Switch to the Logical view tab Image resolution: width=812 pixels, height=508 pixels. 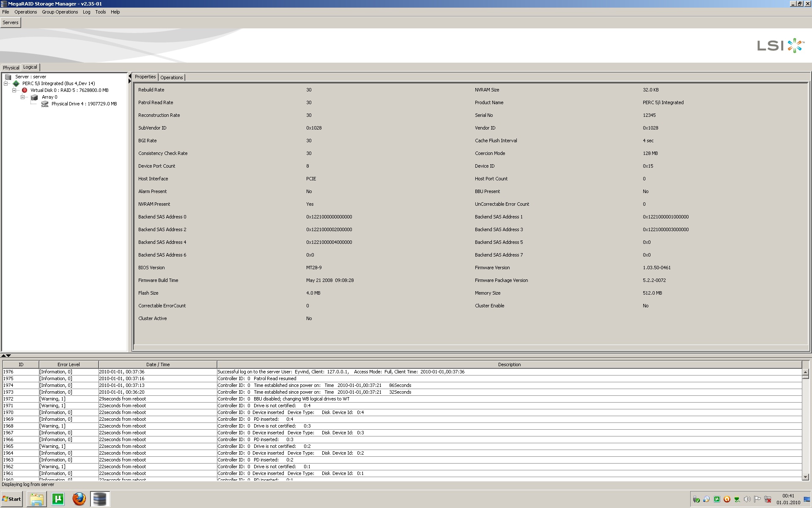(x=30, y=67)
